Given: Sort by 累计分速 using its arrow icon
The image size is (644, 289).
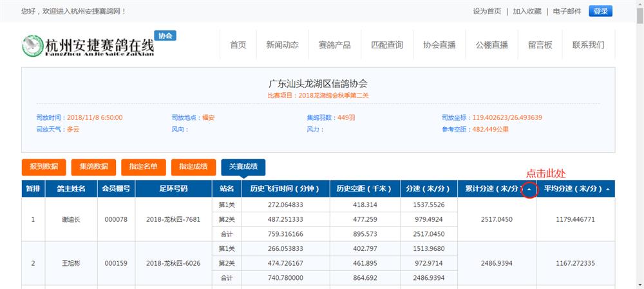Looking at the screenshot, I should point(528,189).
